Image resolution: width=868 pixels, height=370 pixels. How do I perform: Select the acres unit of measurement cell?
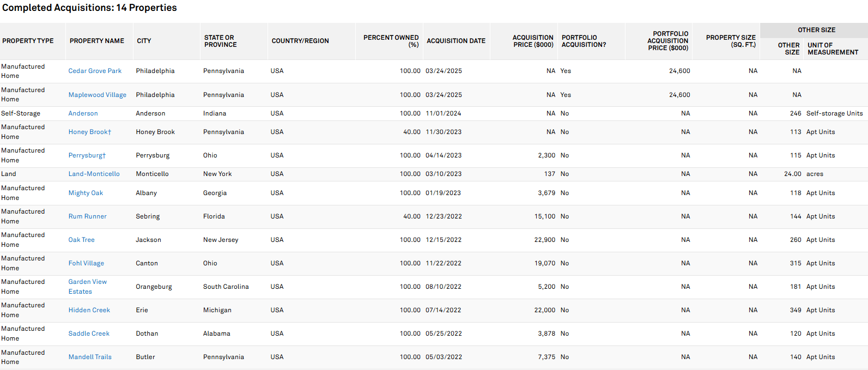tap(815, 174)
